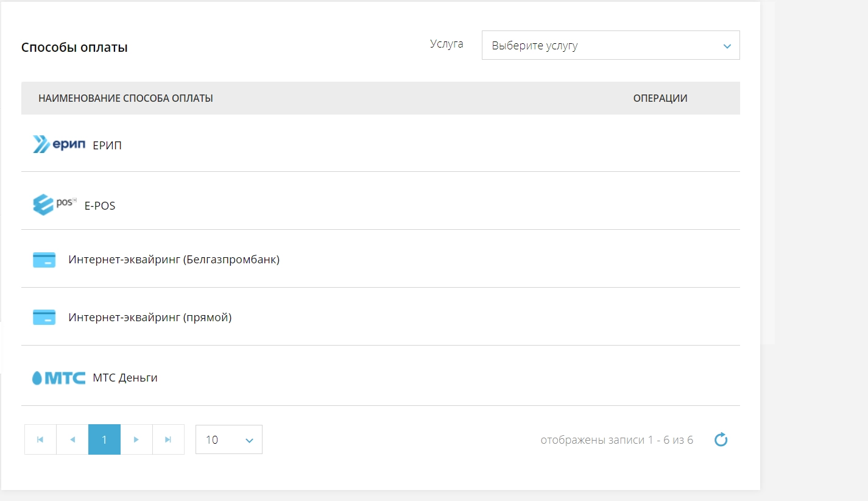Click the НАИМЕНОВАНИЕ СПОСОБА ОПЛАТЫ column header
This screenshot has width=868, height=501.
125,98
